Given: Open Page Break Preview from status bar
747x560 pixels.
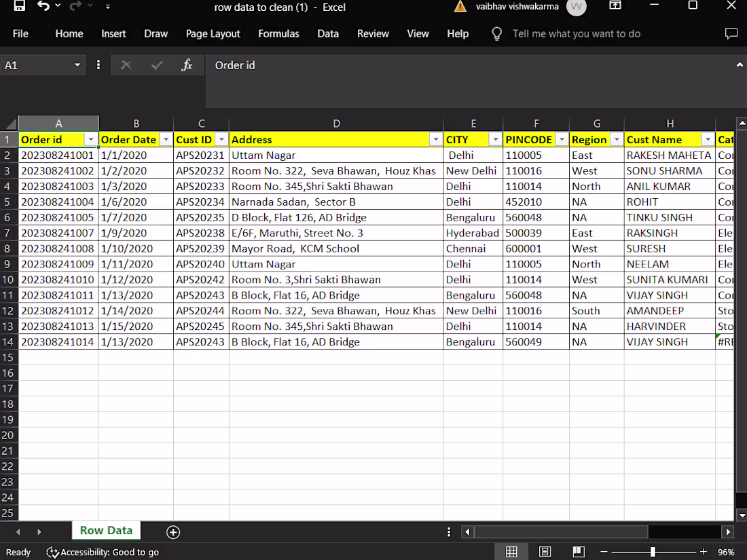Looking at the screenshot, I should pyautogui.click(x=579, y=551).
